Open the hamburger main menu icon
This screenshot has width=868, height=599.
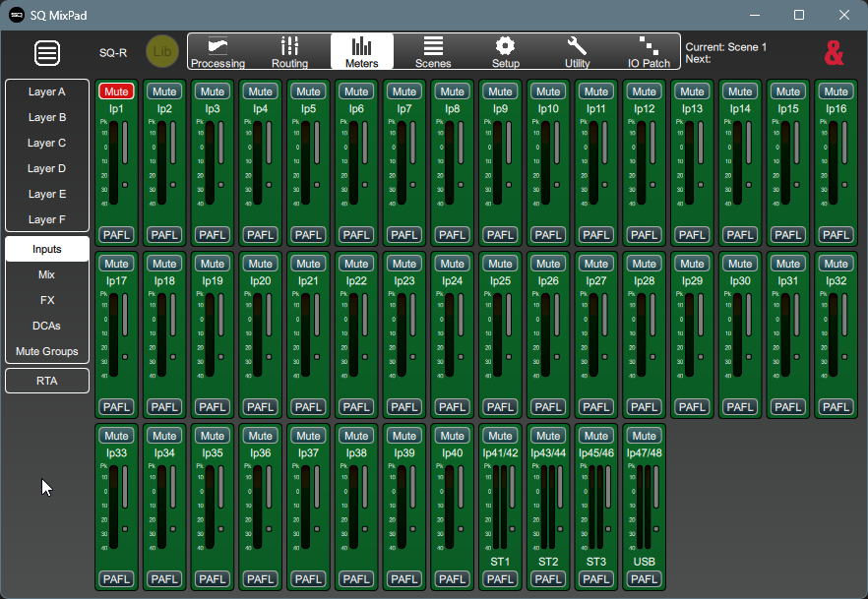pyautogui.click(x=47, y=53)
